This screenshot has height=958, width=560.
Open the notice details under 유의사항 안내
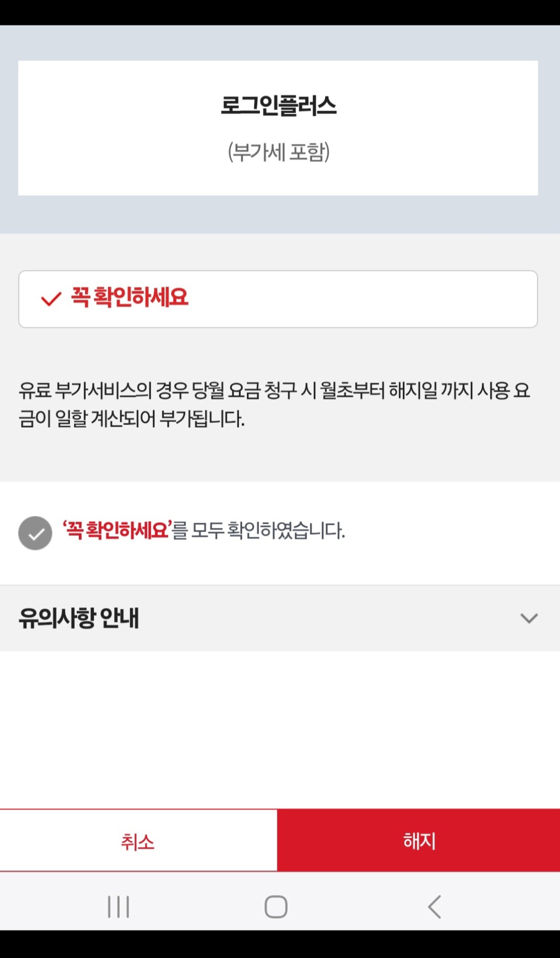coord(528,618)
